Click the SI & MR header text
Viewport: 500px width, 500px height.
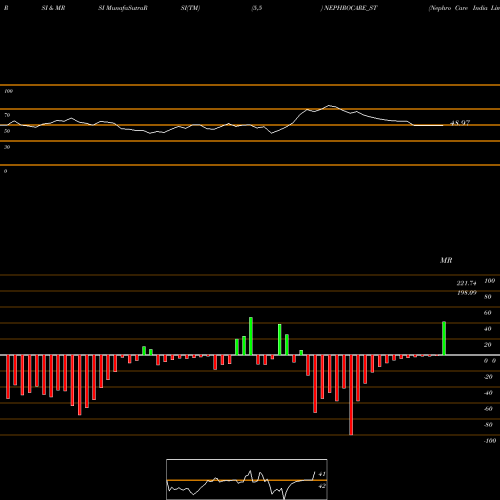pos(53,8)
